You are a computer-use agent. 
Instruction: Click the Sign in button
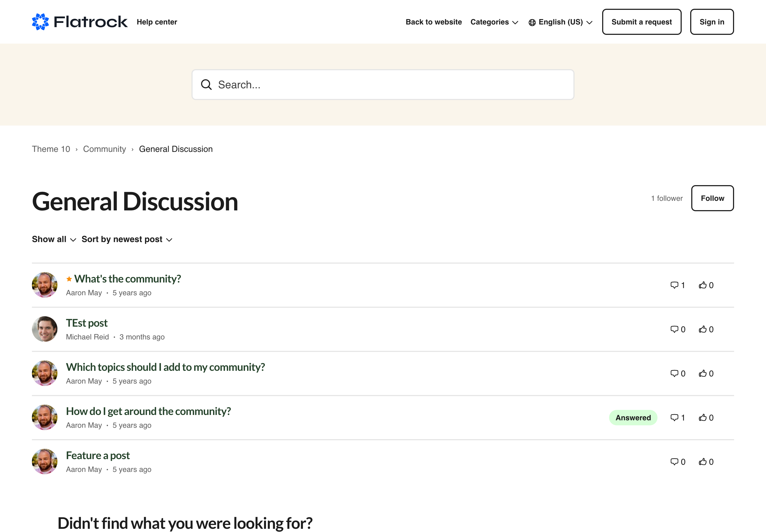click(x=712, y=22)
